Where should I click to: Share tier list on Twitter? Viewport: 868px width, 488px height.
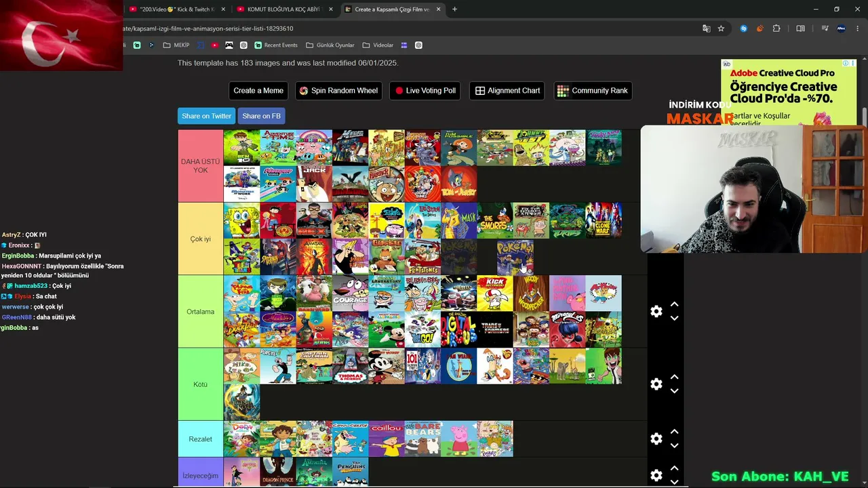[206, 116]
